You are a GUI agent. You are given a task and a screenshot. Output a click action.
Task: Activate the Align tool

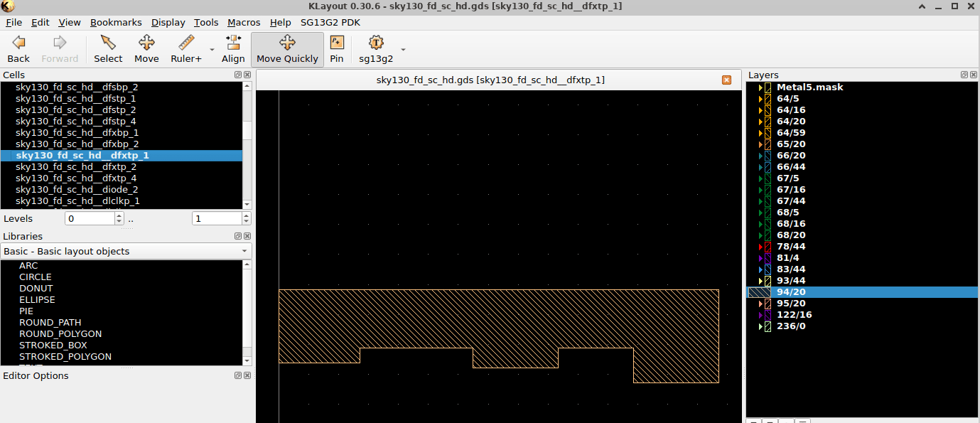pos(233,43)
